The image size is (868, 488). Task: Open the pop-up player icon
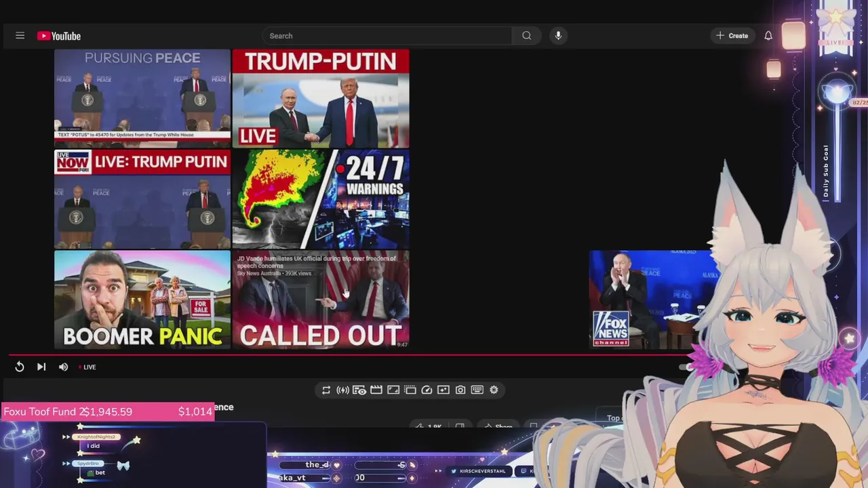click(410, 390)
